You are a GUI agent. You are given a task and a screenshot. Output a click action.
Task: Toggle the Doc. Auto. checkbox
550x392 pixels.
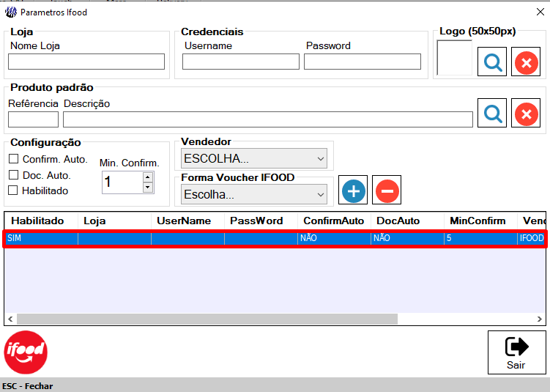coord(13,175)
